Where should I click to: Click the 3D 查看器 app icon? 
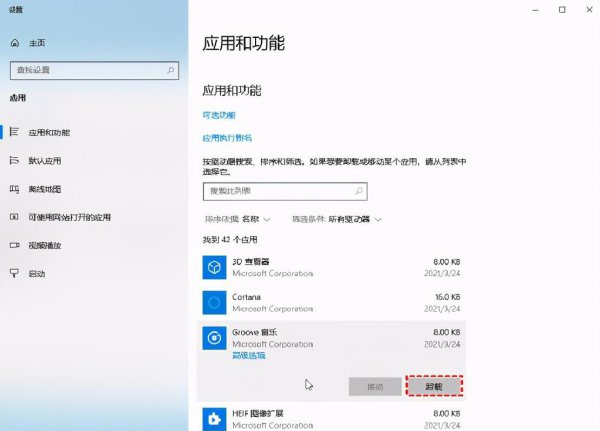[x=215, y=266]
